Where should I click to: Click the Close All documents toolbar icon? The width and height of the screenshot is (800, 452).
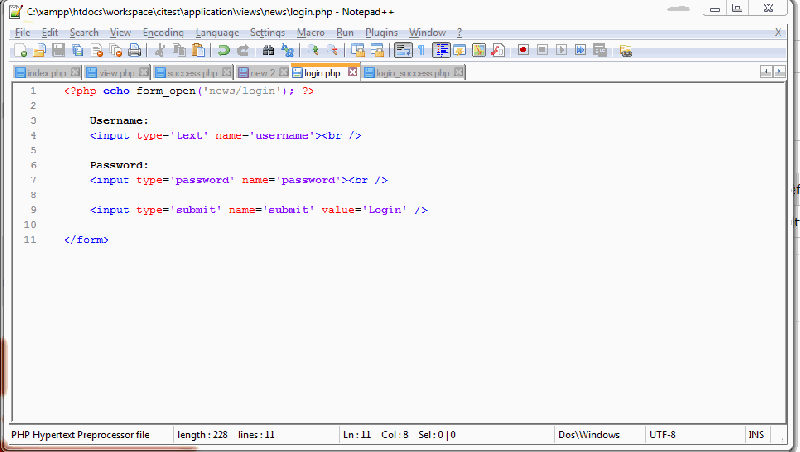(116, 50)
